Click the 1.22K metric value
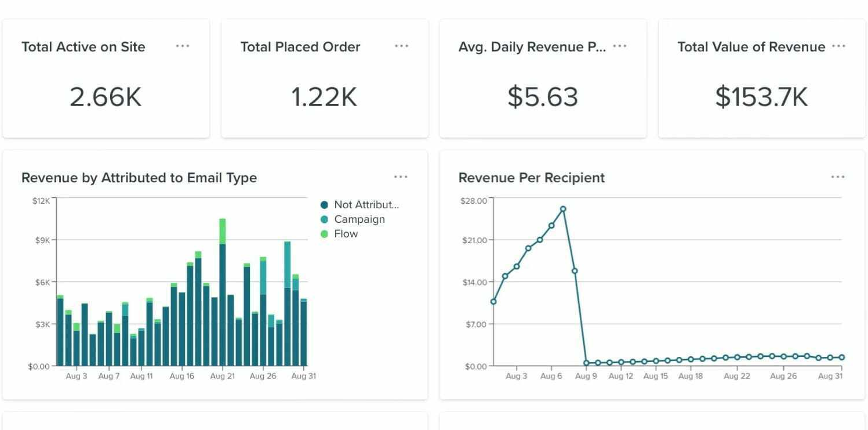The image size is (868, 430). (324, 97)
